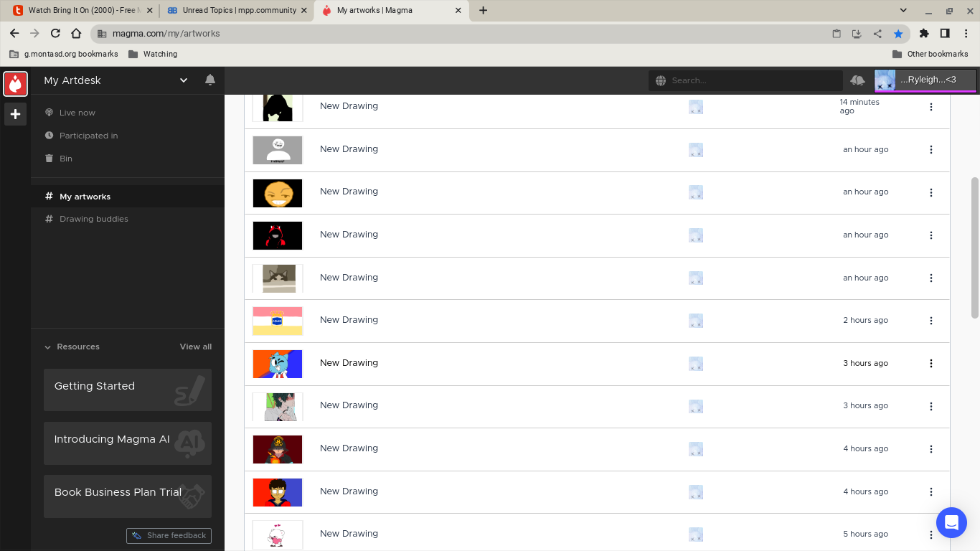Collapse the Resources section chevron

pos(48,347)
